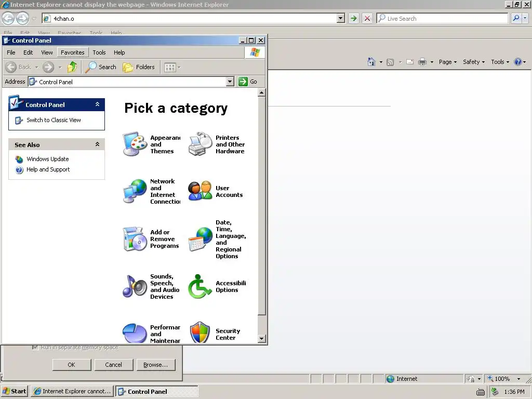The width and height of the screenshot is (532, 399).
Task: Click Internet Explorer Home icon
Action: coord(371,62)
